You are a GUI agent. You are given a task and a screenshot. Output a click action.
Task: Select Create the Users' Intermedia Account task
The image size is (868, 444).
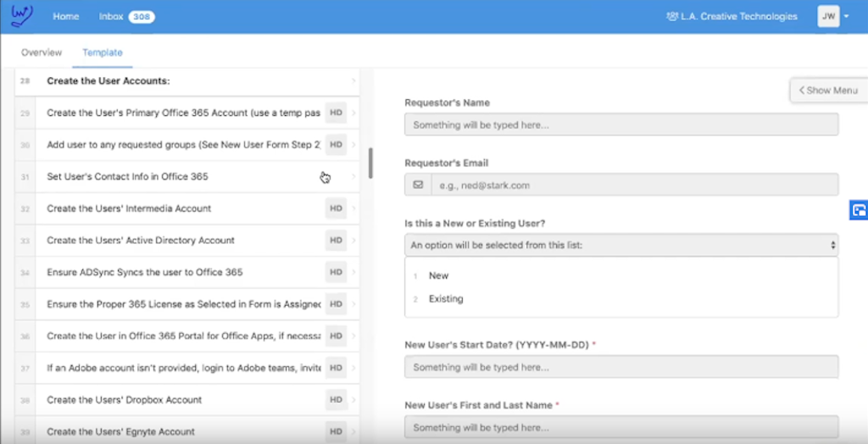coord(187,208)
